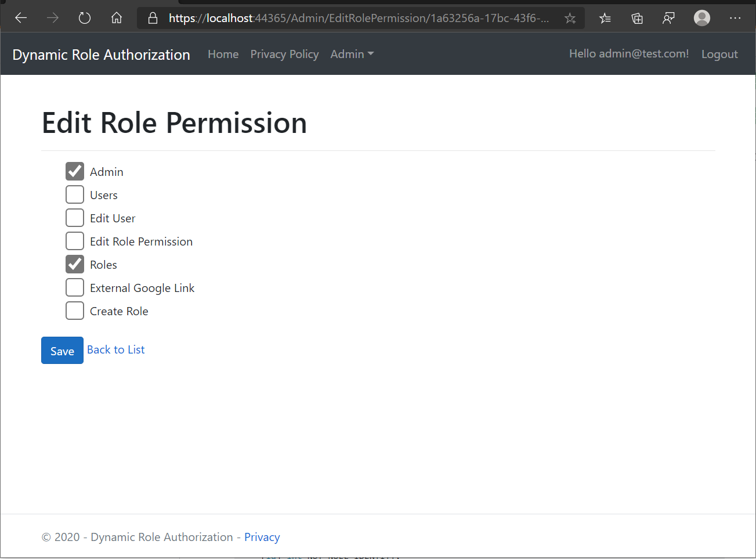Click the External Google Link label

coord(142,288)
